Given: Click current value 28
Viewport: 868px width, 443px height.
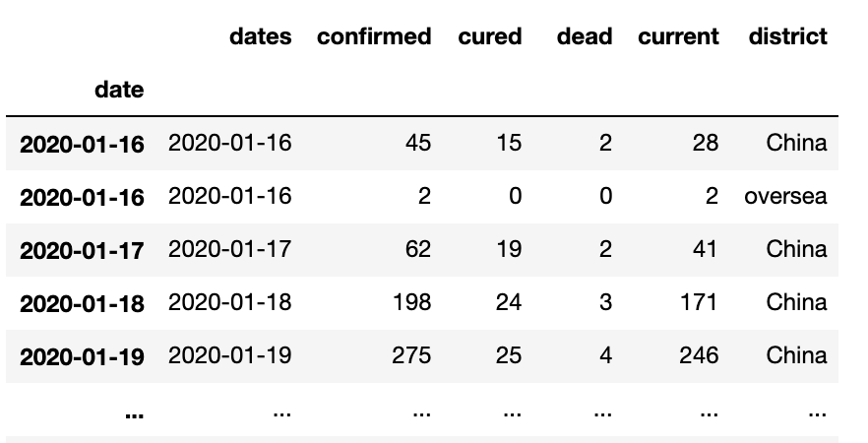Looking at the screenshot, I should click(706, 143).
